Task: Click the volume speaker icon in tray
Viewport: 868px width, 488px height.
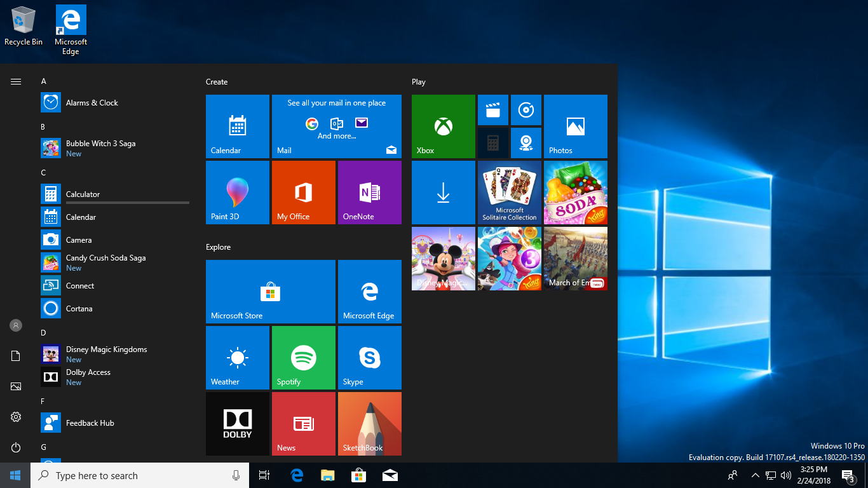Action: click(x=786, y=475)
